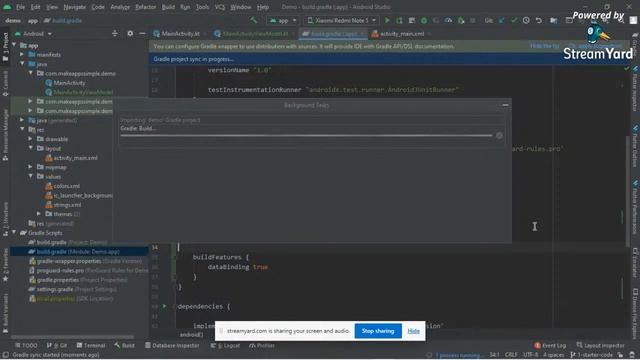Open the TODO tool window
The image size is (640, 360).
[x=26, y=345]
